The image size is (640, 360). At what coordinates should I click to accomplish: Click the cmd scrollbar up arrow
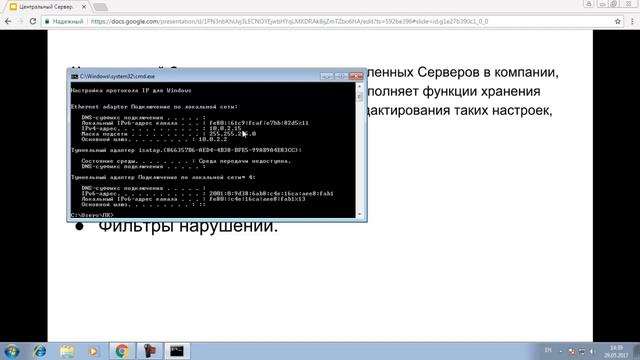360,86
